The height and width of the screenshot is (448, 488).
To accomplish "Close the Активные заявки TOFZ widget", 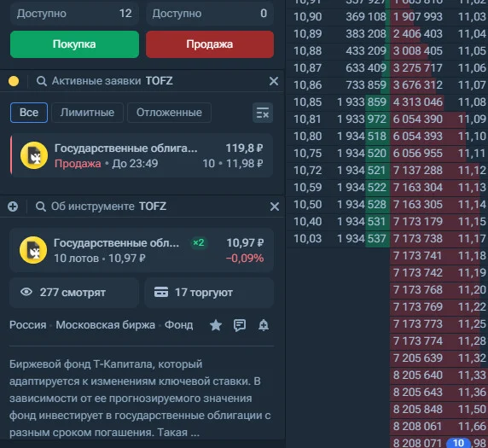I will (274, 81).
